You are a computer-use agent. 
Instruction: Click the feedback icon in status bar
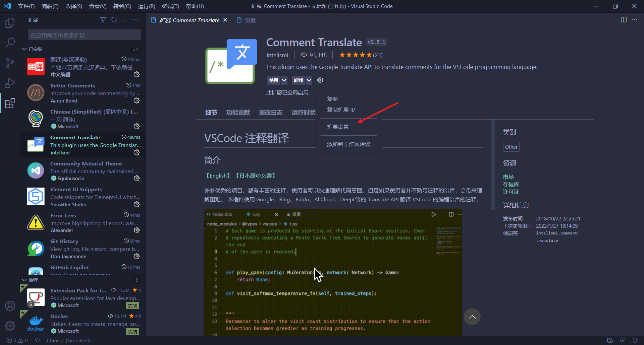point(623,340)
